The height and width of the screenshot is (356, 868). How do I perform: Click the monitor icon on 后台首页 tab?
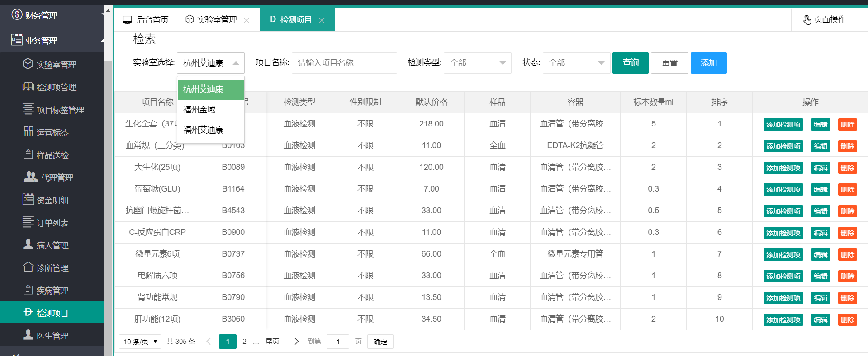[128, 20]
